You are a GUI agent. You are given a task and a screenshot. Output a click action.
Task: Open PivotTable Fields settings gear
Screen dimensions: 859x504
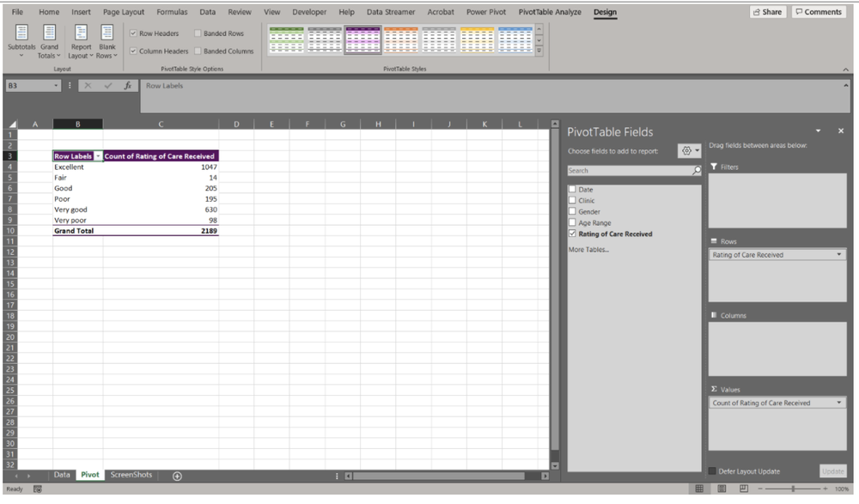pos(688,149)
